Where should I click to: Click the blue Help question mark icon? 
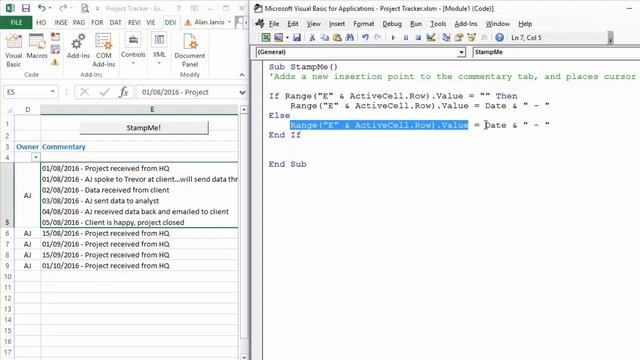pyautogui.click(x=499, y=38)
